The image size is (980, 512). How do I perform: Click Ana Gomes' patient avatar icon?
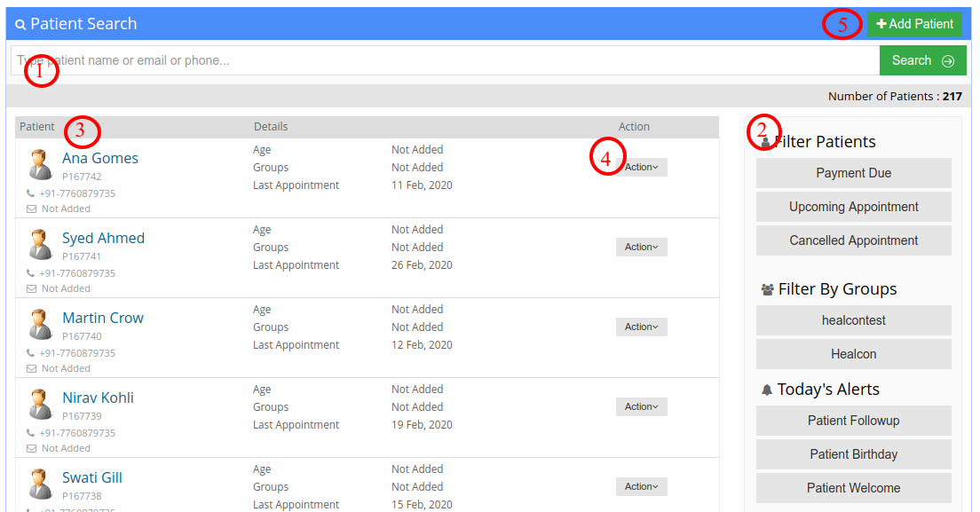(x=41, y=164)
